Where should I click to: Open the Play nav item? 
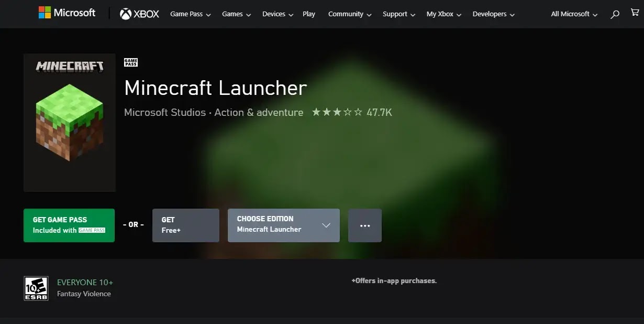(309, 14)
